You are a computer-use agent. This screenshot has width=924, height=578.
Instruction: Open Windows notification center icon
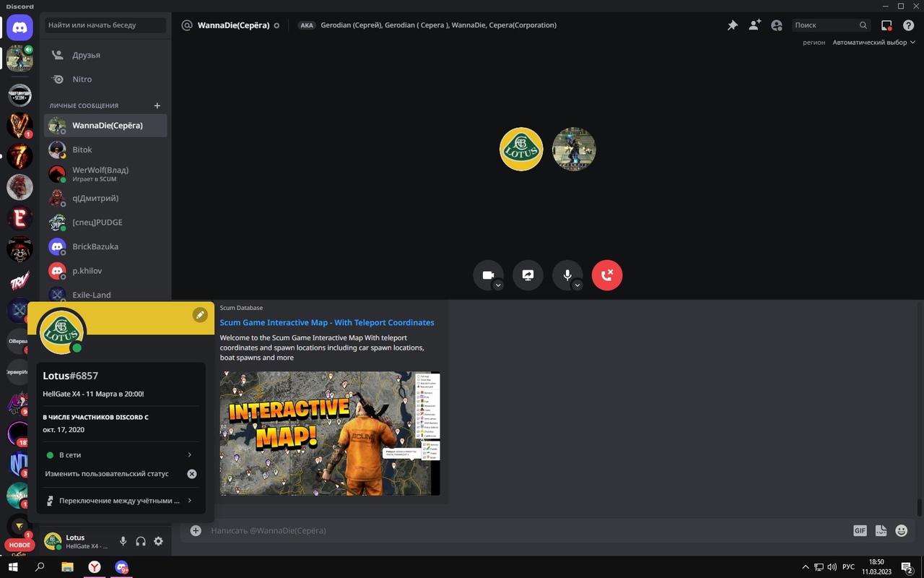[907, 567]
